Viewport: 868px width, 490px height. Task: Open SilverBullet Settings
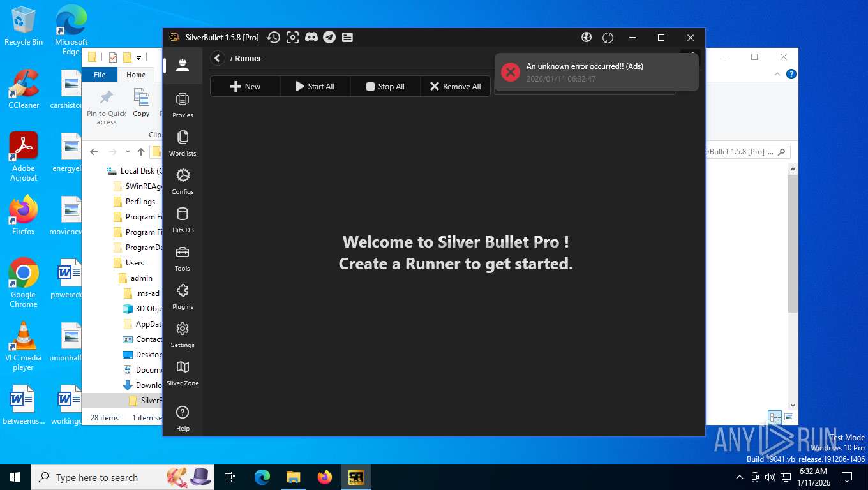(x=183, y=335)
